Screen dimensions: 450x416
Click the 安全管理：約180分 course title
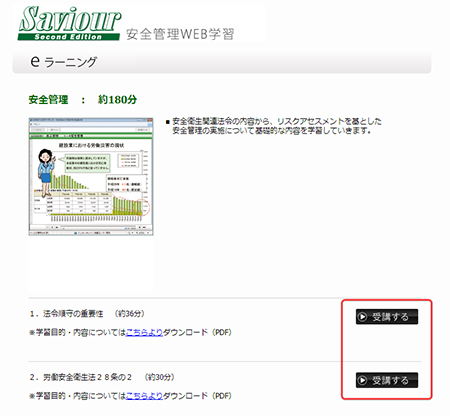(x=83, y=99)
